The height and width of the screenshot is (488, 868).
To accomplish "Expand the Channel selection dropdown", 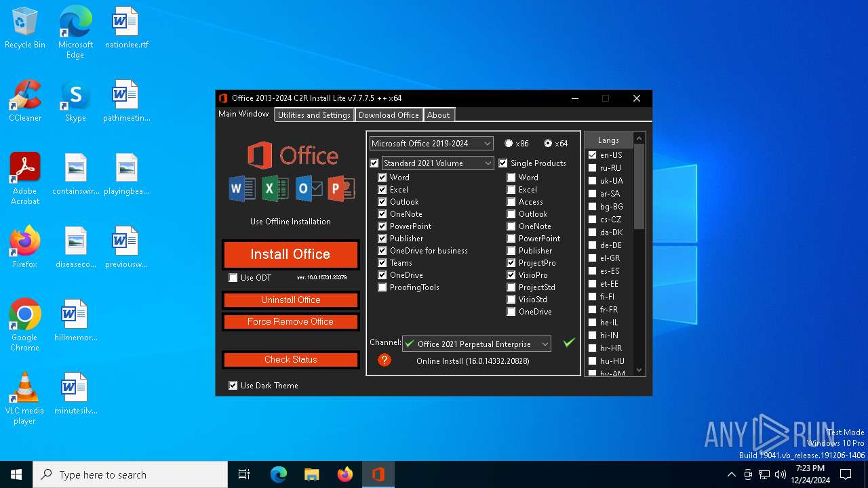I will pyautogui.click(x=477, y=344).
